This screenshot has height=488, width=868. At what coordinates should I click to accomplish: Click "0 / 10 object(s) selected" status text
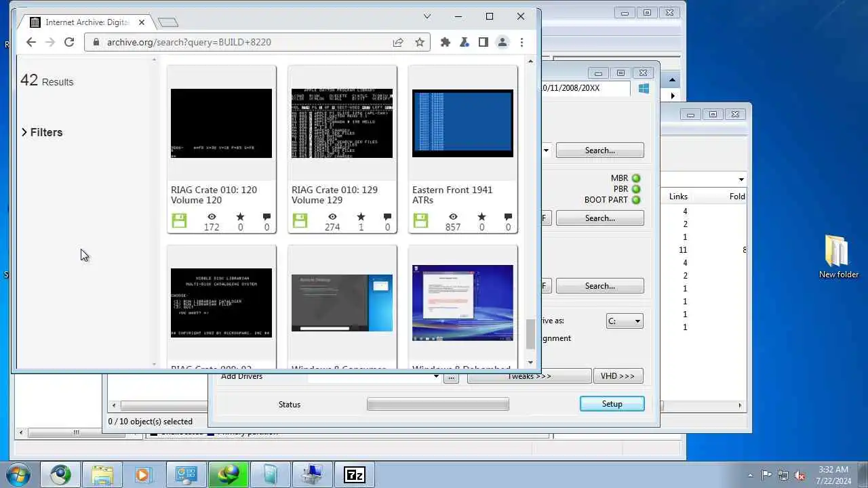click(x=151, y=422)
